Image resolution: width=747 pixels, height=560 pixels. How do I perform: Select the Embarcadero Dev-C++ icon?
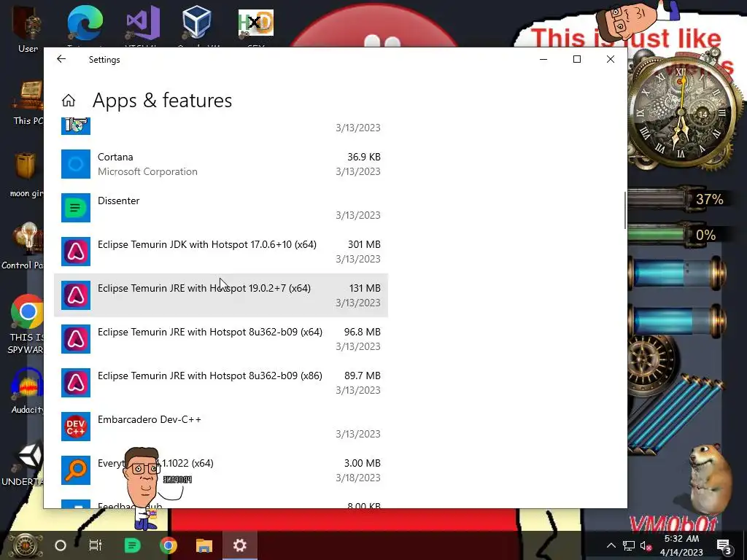pos(76,427)
